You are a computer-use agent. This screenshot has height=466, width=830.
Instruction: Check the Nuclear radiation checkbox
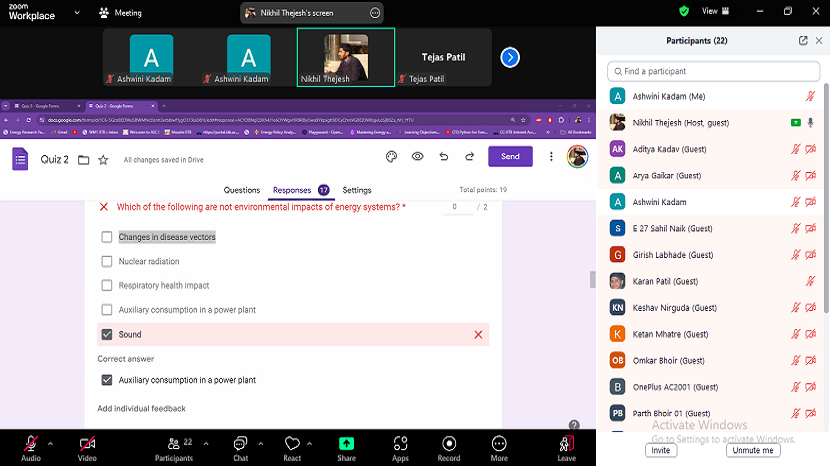click(107, 262)
